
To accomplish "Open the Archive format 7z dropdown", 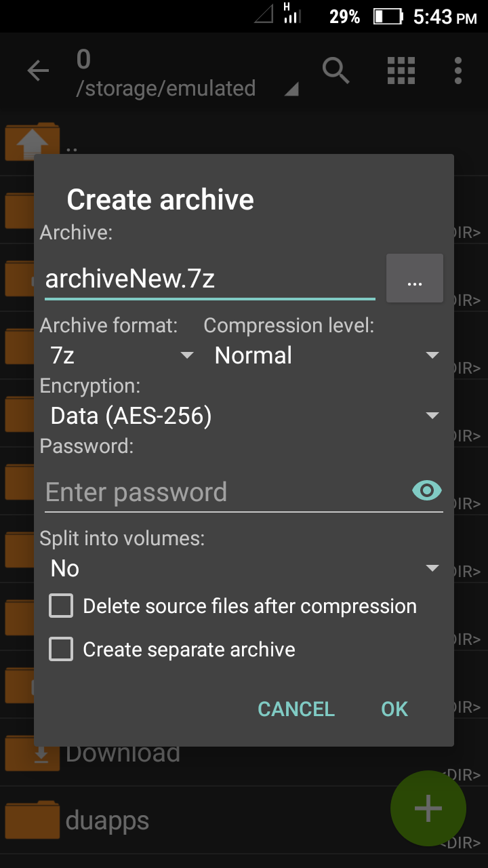I will [x=121, y=355].
